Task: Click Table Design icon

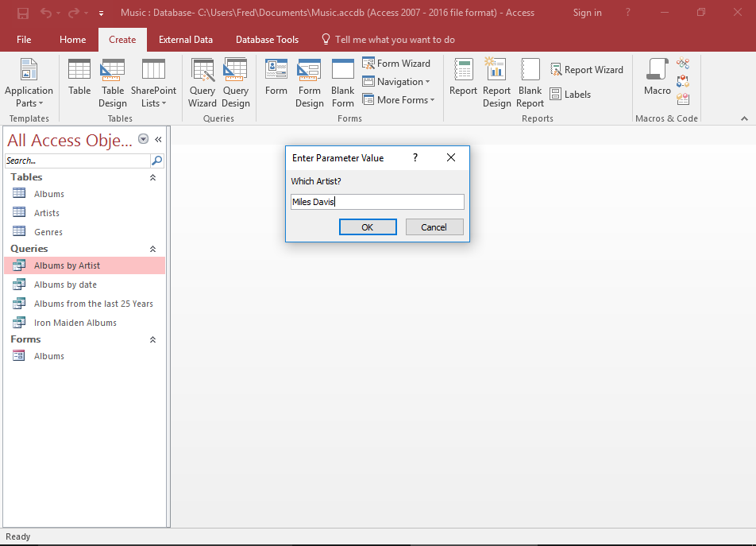Action: pyautogui.click(x=112, y=83)
